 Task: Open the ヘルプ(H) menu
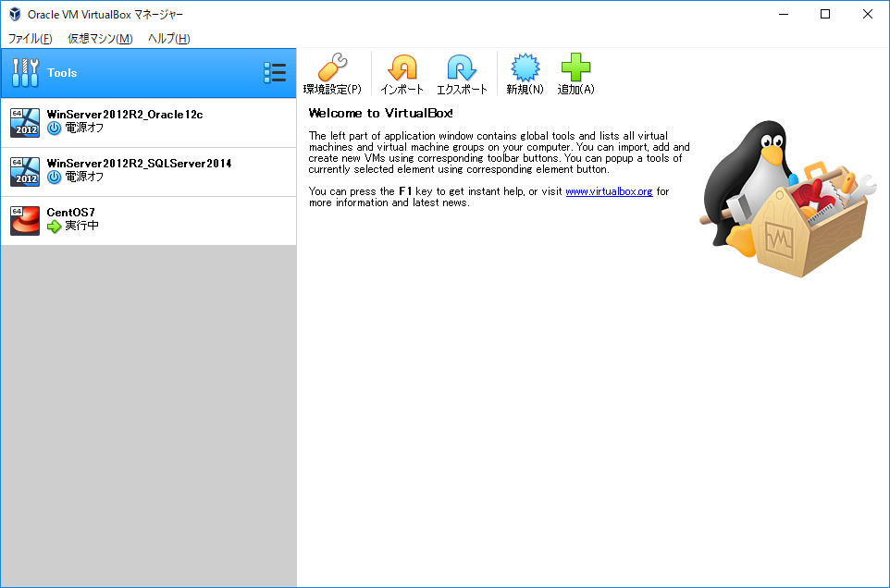tap(169, 39)
